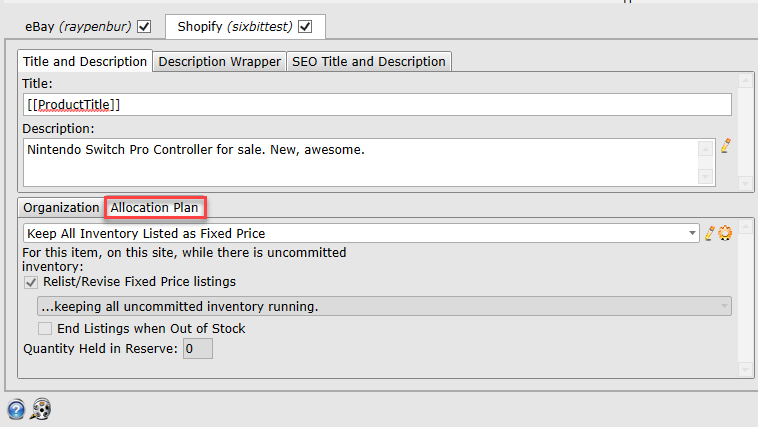Toggle Relist/Revise Fixed Price listings checkbox
The height and width of the screenshot is (427, 758).
[x=31, y=282]
